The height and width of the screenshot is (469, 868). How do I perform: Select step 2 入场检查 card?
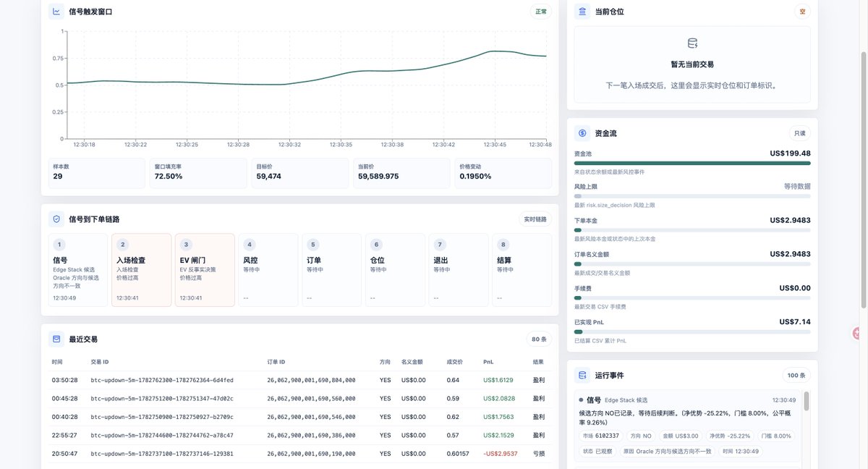tap(141, 270)
